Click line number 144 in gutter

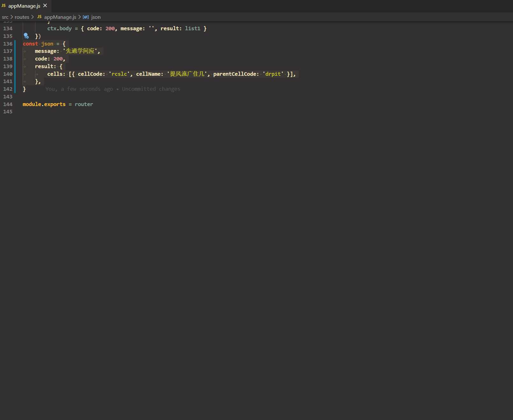pos(8,104)
